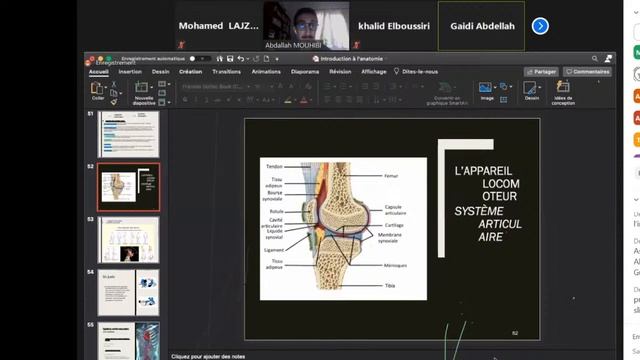The width and height of the screenshot is (640, 360).
Task: Click the reset slide icon
Action: pyautogui.click(x=162, y=93)
